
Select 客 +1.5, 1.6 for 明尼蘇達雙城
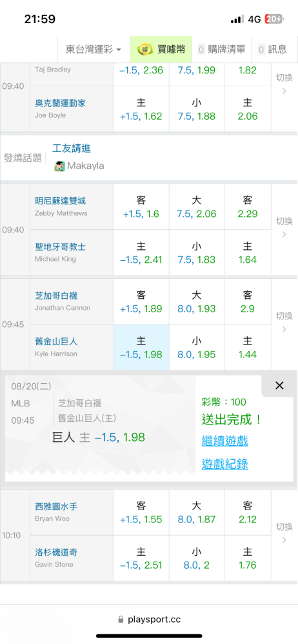(x=141, y=207)
